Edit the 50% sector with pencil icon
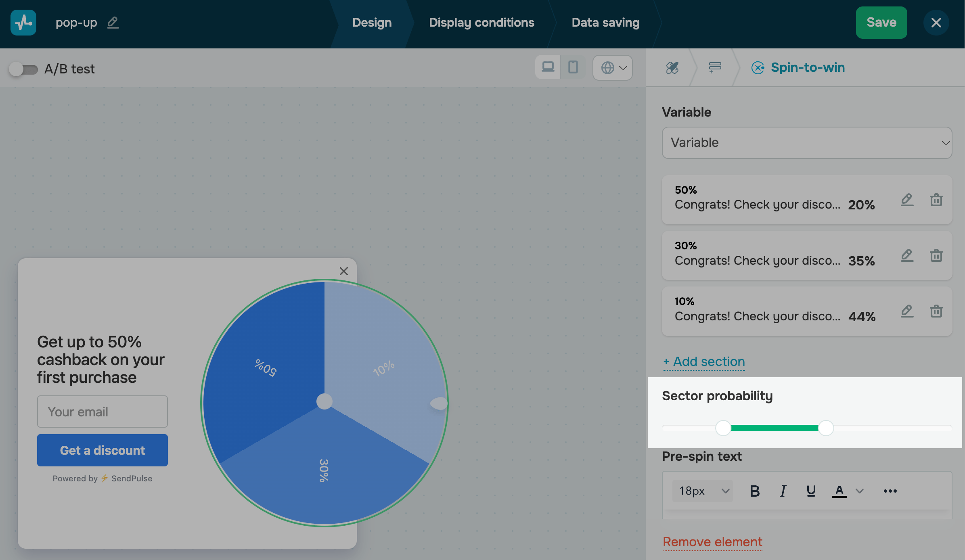The image size is (965, 560). [x=907, y=200]
